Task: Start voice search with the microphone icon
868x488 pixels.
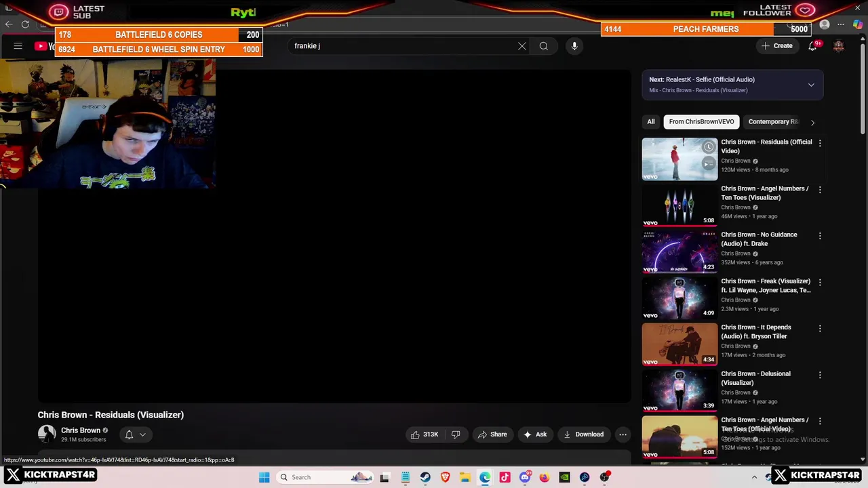Action: [x=574, y=46]
